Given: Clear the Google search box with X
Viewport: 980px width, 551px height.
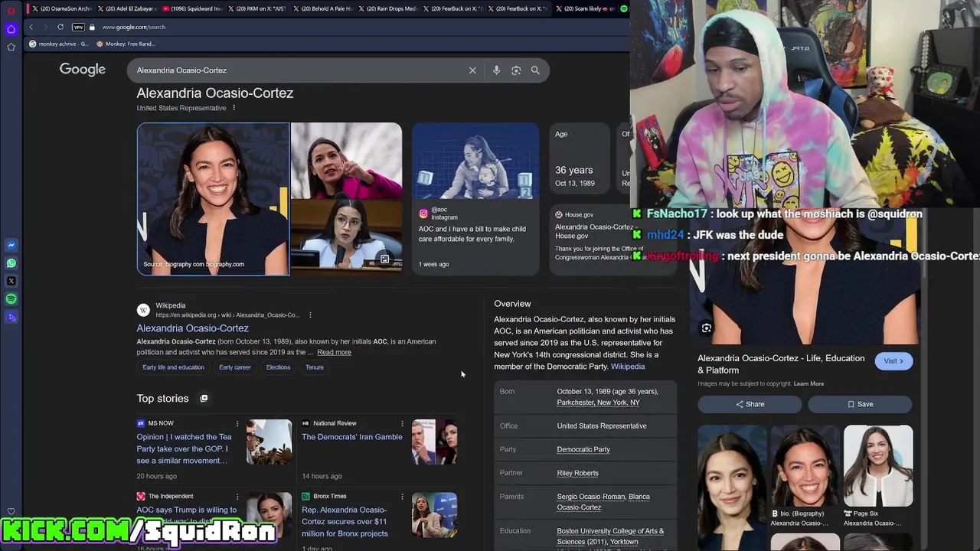Looking at the screenshot, I should pyautogui.click(x=472, y=70).
